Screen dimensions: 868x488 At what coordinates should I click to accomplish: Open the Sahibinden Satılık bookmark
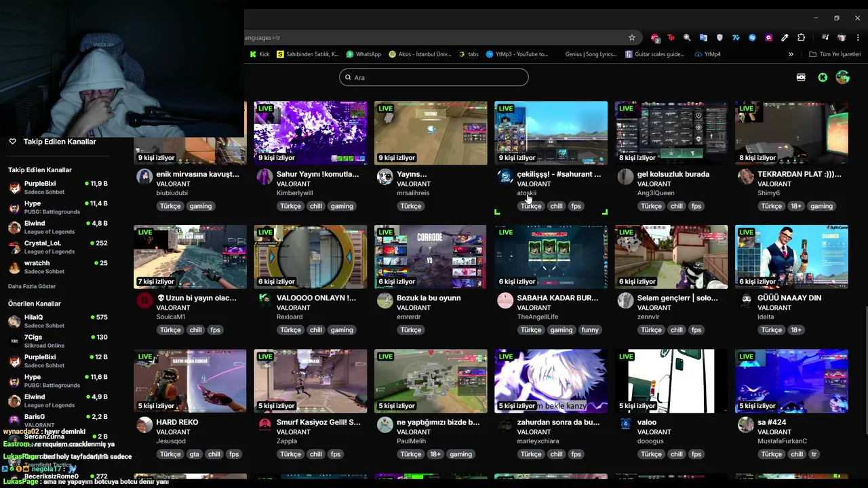point(307,54)
